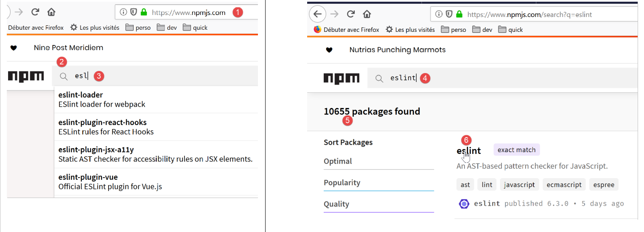Choose eslint-plugin-react-hooks from the suggestions
This screenshot has width=644, height=232.
[x=102, y=122]
